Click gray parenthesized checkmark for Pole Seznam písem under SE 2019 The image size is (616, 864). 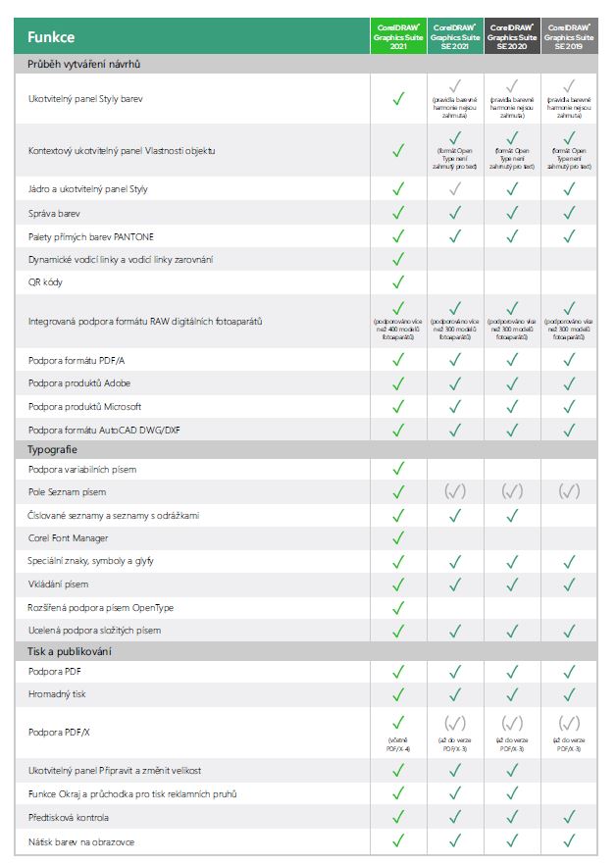(569, 491)
